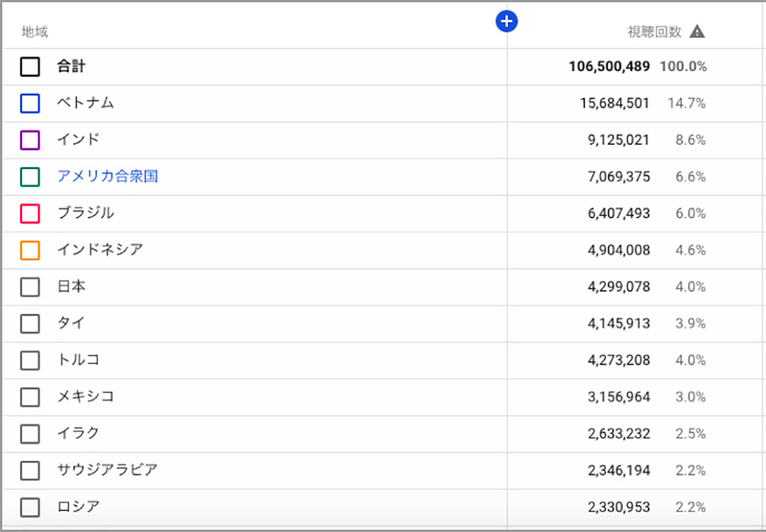Image resolution: width=766 pixels, height=532 pixels.
Task: Toggle the 合計 total checkbox
Action: 30,67
